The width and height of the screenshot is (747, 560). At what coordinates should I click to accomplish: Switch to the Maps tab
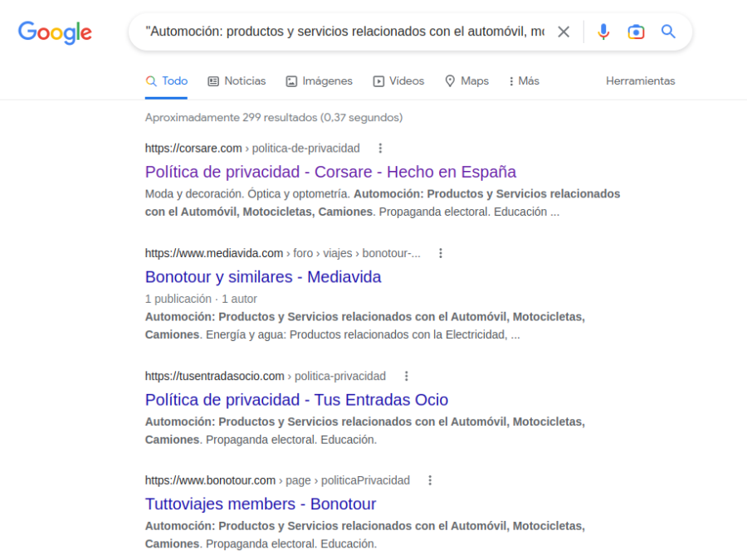click(x=466, y=81)
